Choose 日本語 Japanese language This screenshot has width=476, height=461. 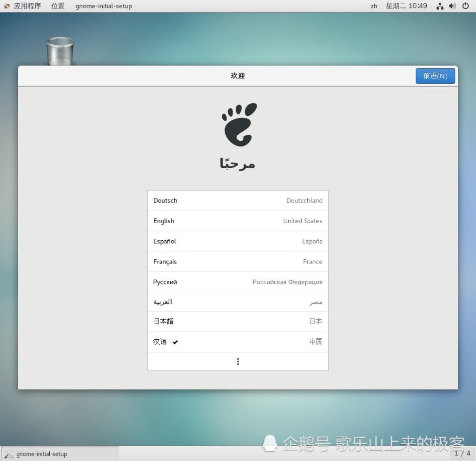click(238, 322)
